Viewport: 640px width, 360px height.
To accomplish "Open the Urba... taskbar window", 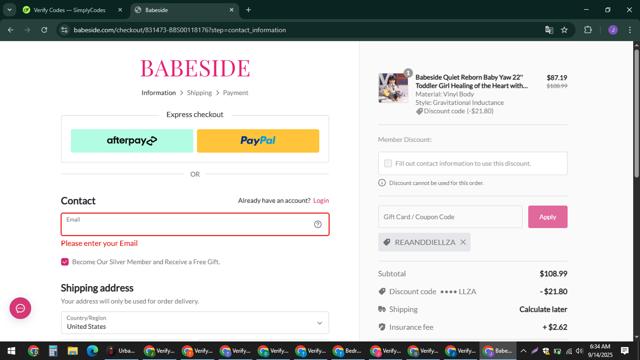I will tap(121, 351).
